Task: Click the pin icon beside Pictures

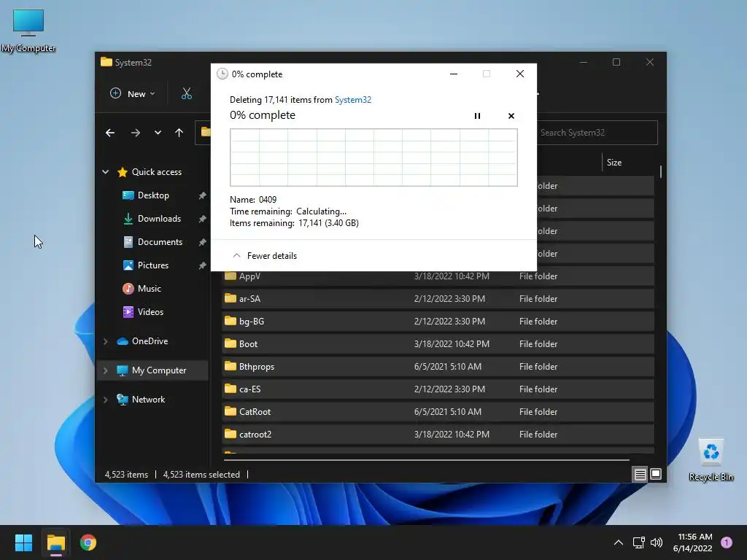Action: coord(203,265)
